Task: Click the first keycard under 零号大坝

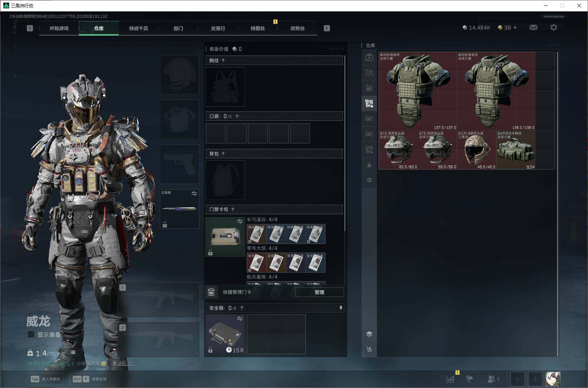Action: (257, 262)
